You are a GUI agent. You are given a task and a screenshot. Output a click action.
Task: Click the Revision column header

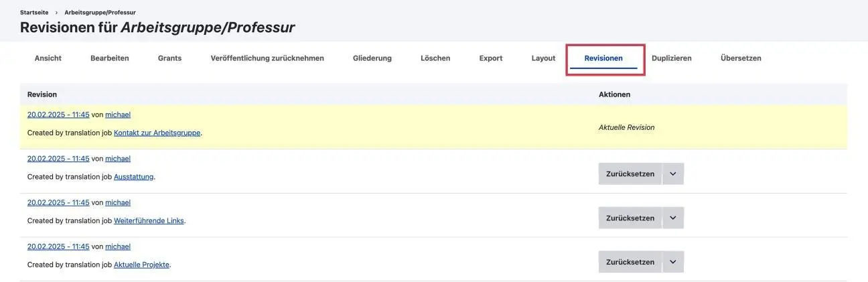click(42, 94)
